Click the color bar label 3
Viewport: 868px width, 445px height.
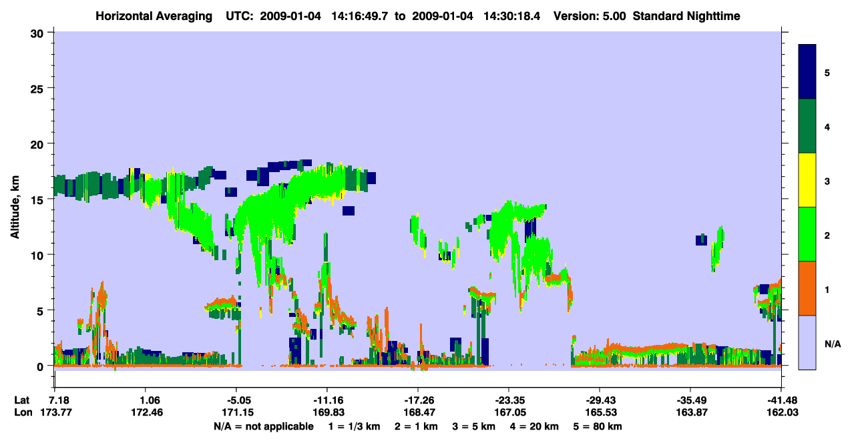click(x=827, y=181)
